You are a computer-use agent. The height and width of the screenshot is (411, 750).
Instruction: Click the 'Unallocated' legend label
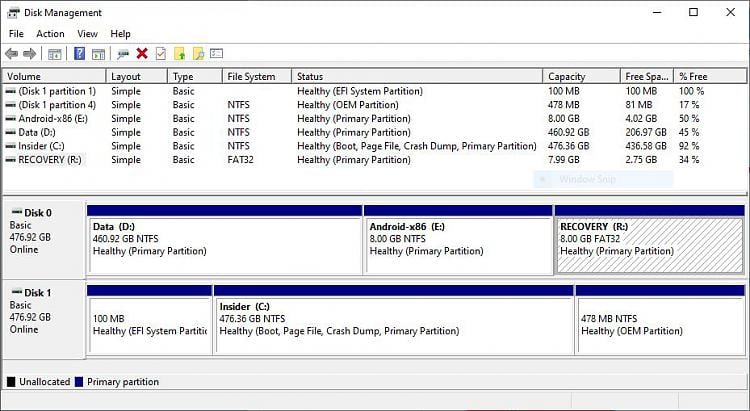point(44,382)
